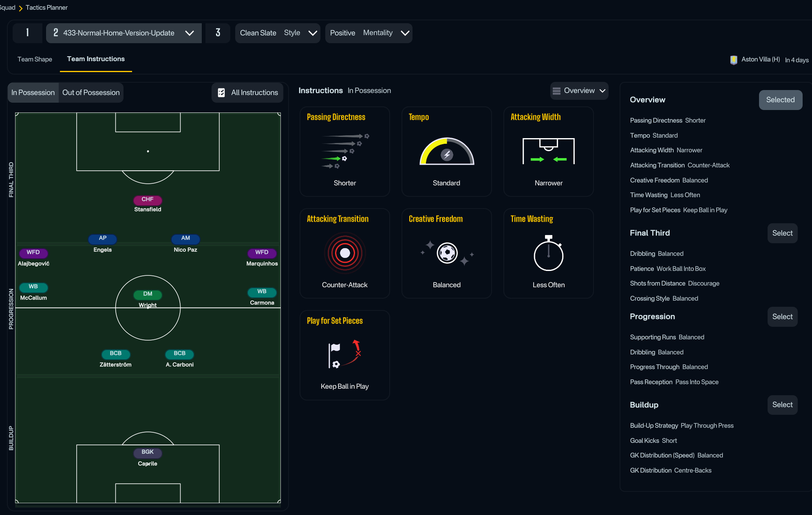The image size is (812, 515).
Task: Select the BCB Zätterström position badge
Action: coord(116,354)
